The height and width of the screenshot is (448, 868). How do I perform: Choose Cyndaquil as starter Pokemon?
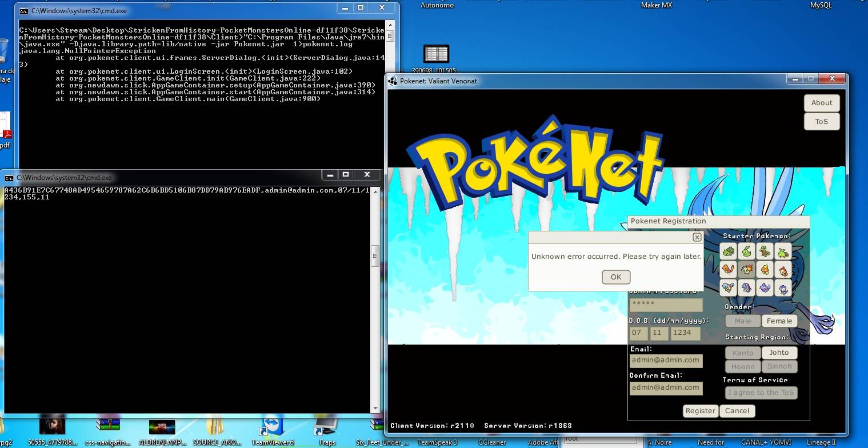pos(746,269)
